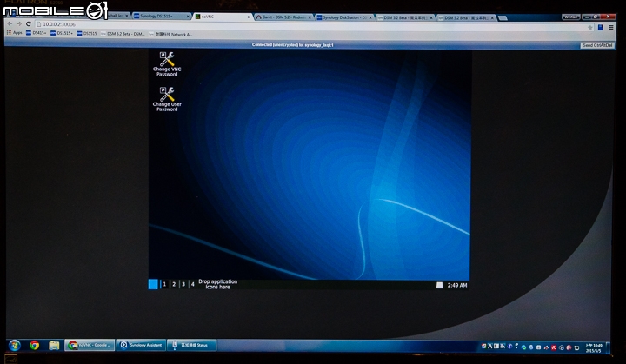Open the Network A... bookmark
The image size is (626, 364).
point(170,35)
